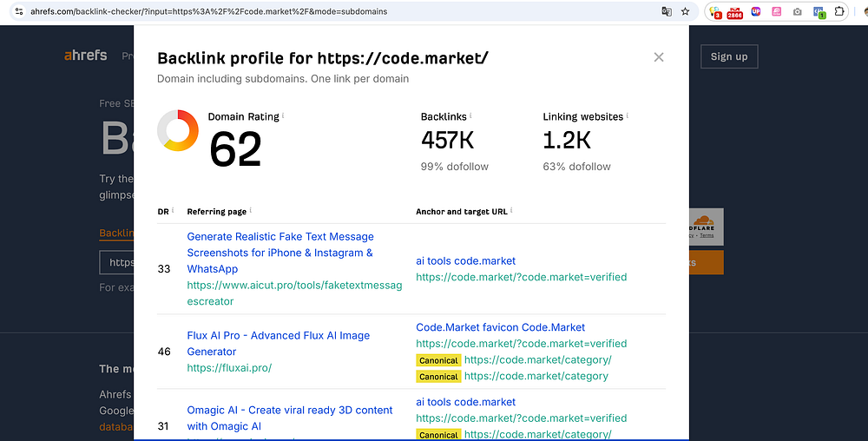
Task: Click the info icon beside Domain Rating
Action: [x=283, y=115]
